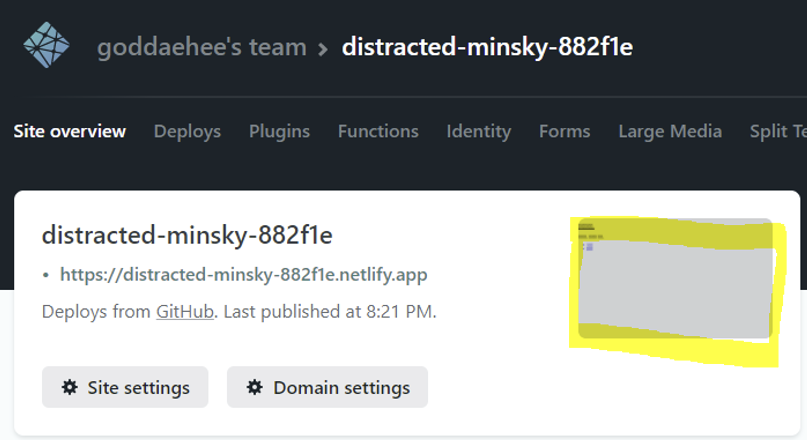Click distracted-minsky-882f1e breadcrumb title
The image size is (807, 440).
coord(487,47)
